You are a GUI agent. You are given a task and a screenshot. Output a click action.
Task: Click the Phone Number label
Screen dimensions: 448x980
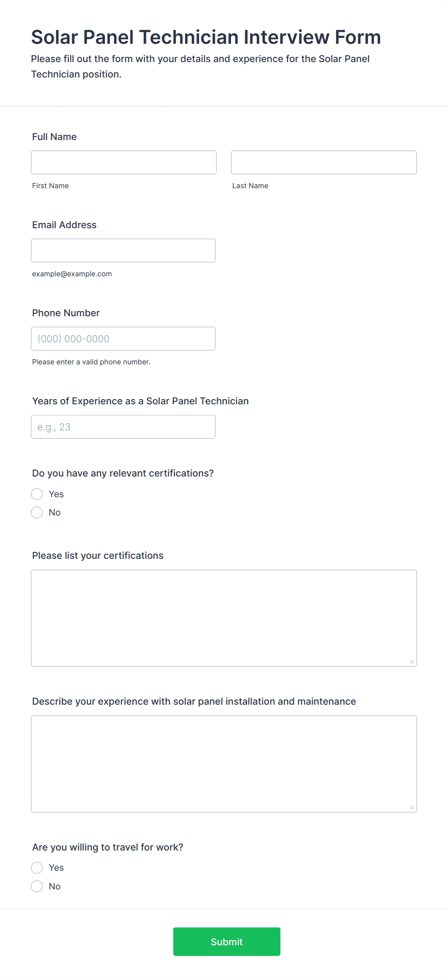(66, 313)
